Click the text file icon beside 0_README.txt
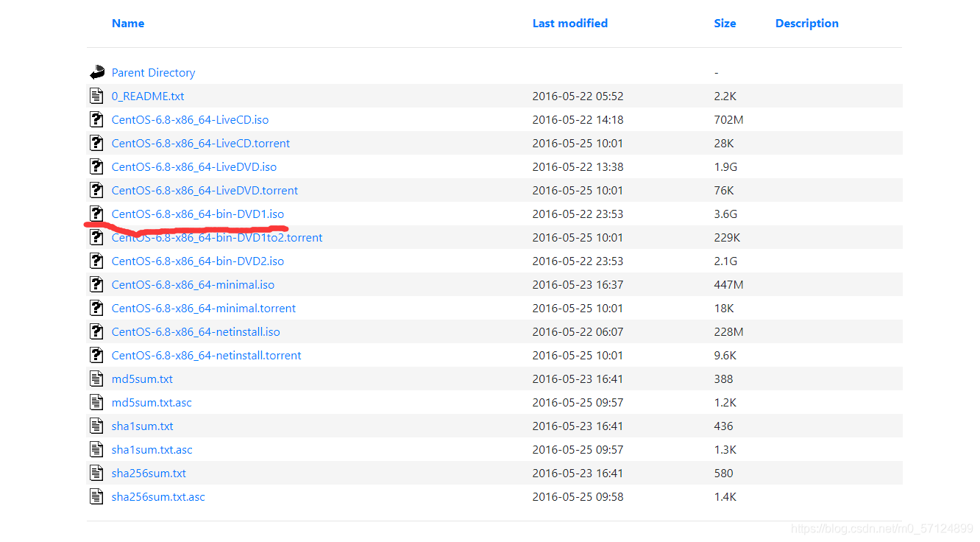This screenshot has height=542, width=980. [x=96, y=96]
